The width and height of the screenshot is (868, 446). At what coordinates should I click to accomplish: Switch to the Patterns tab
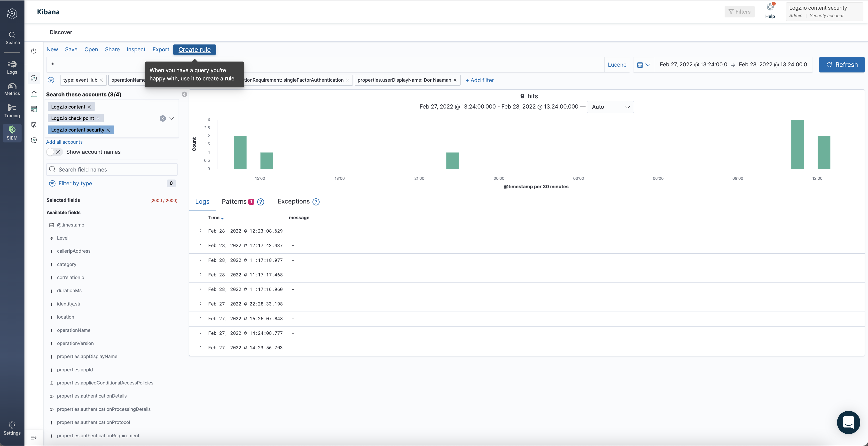click(234, 202)
